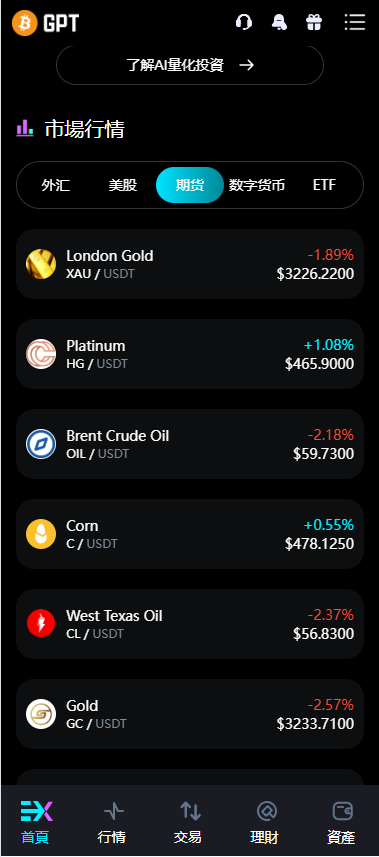This screenshot has width=379, height=857.
Task: Open 交易 in bottom navigation
Action: 188,820
